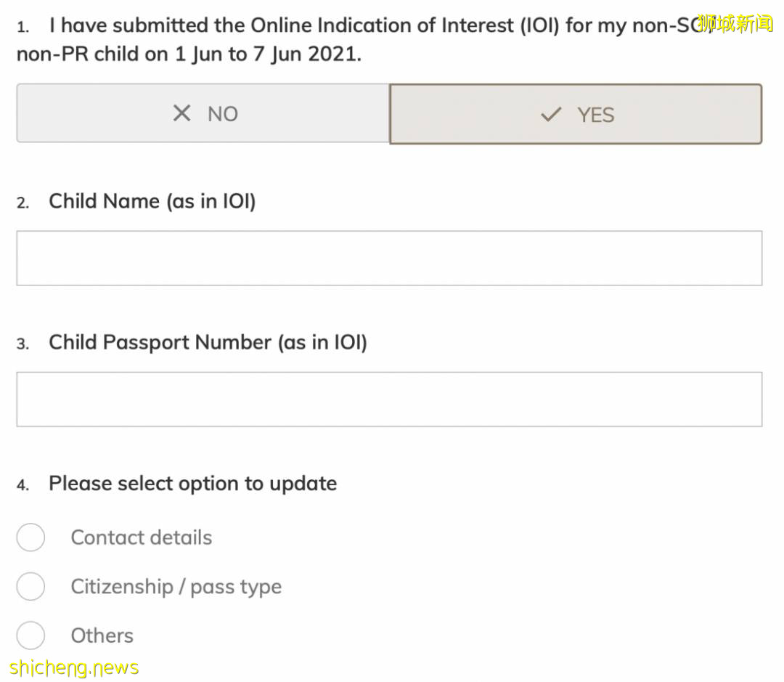Screen dimensions: 784x682
Task: Click the "Please select option to update" heading
Action: coord(192,484)
